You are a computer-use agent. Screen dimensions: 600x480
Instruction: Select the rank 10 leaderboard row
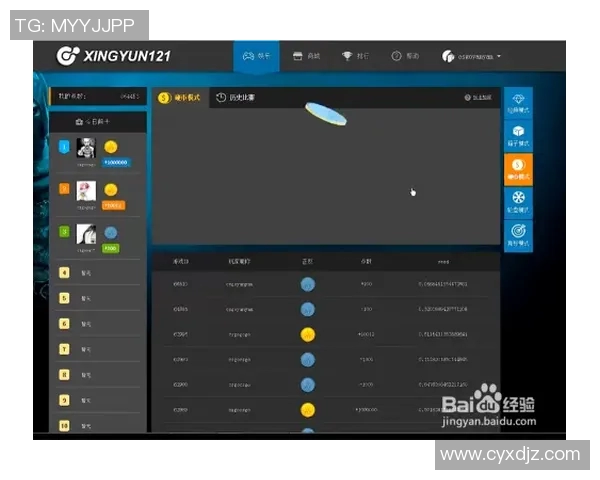tap(98, 425)
